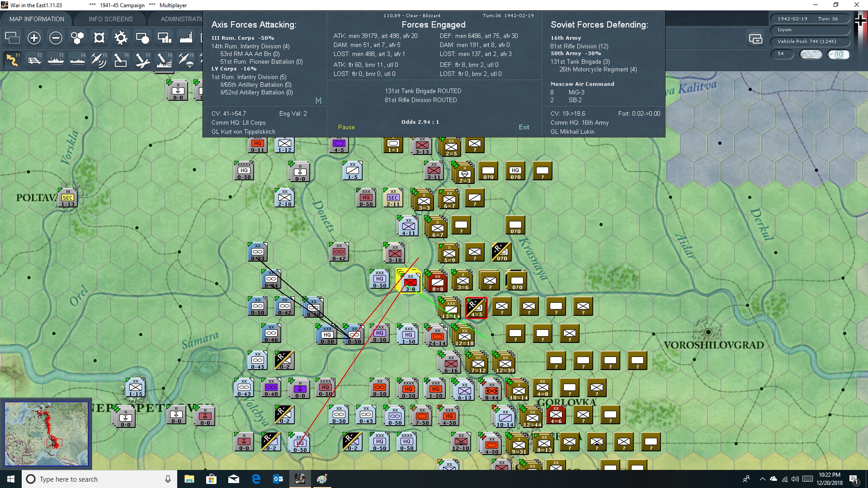
Task: Click Pause in the combat report
Action: [x=346, y=127]
